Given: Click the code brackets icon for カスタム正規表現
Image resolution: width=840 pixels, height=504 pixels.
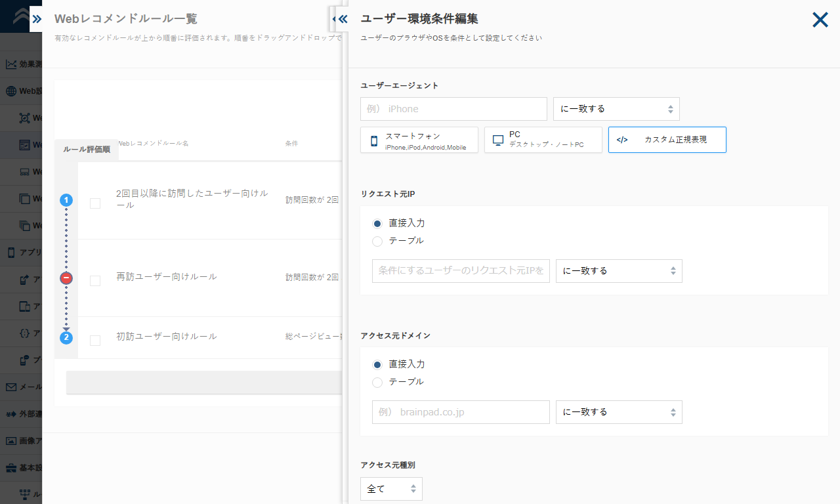Looking at the screenshot, I should 622,140.
